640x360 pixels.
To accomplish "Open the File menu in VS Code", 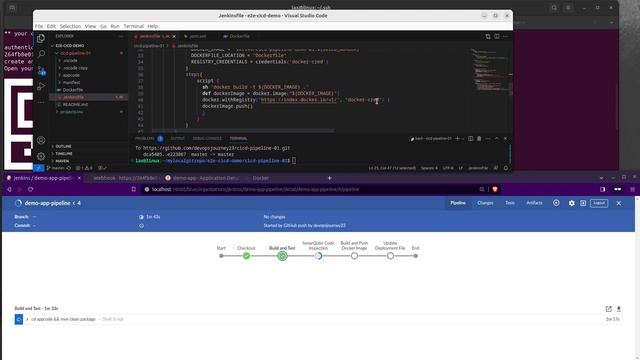I will 39,26.
